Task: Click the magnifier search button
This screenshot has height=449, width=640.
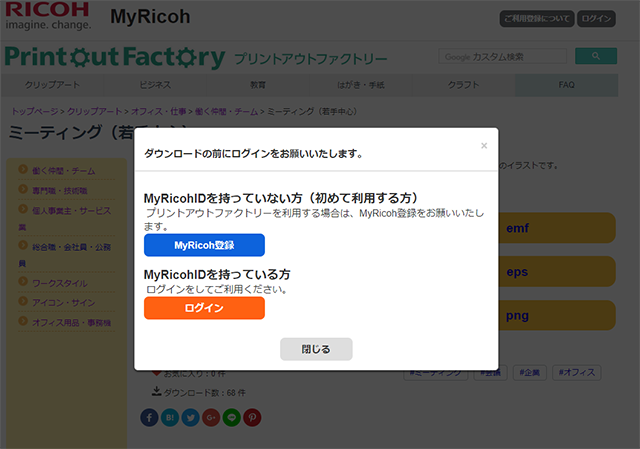Action: (x=596, y=56)
